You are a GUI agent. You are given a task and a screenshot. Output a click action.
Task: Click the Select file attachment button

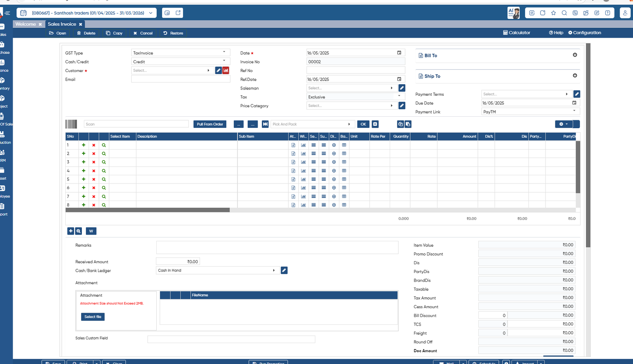93,317
